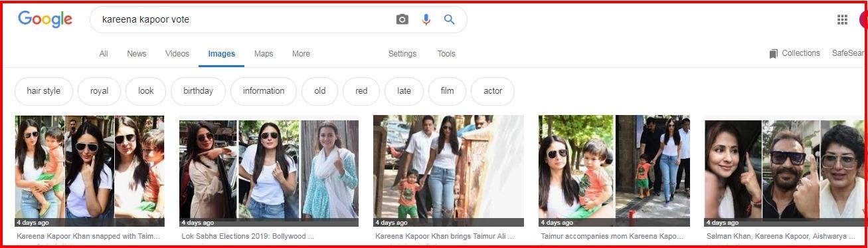Click the Google logo
This screenshot has width=868, height=248.
pos(45,19)
